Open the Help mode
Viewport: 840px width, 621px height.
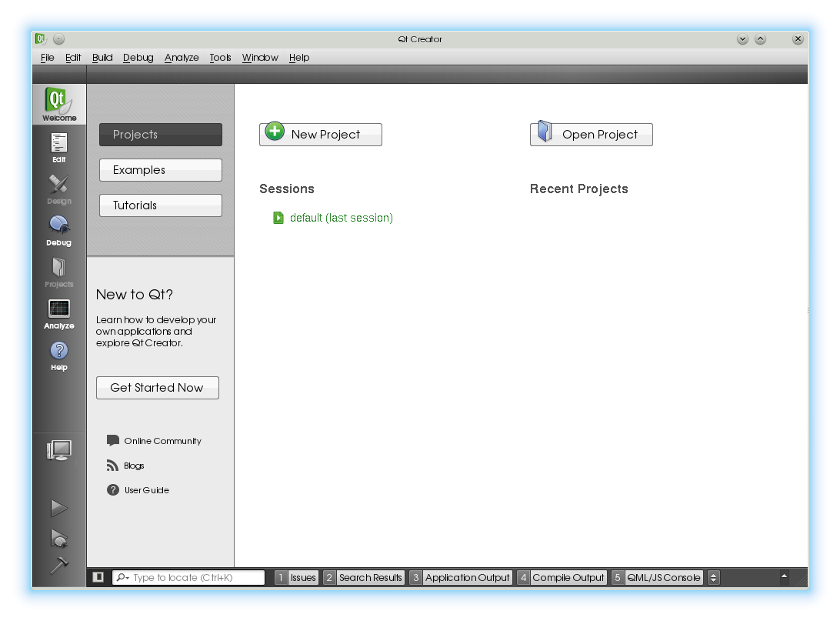(59, 356)
